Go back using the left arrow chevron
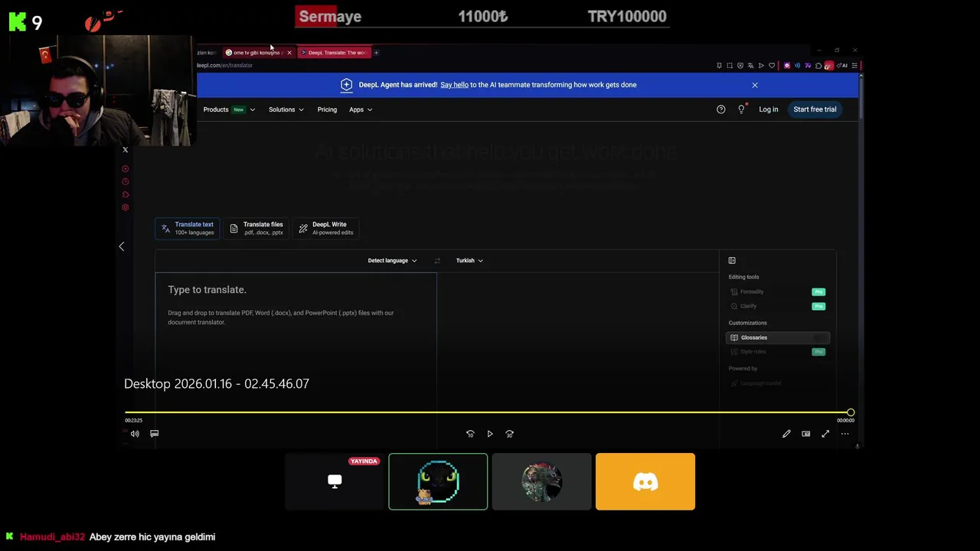 (x=121, y=246)
